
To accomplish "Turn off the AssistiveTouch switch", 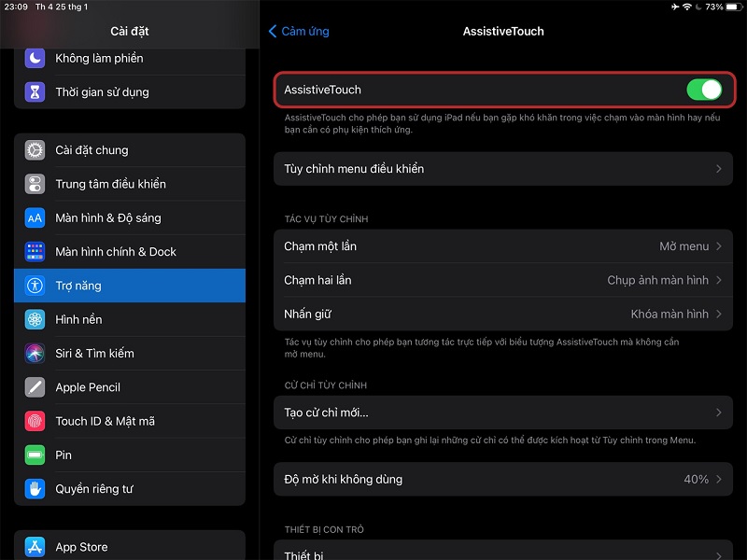I will click(704, 90).
